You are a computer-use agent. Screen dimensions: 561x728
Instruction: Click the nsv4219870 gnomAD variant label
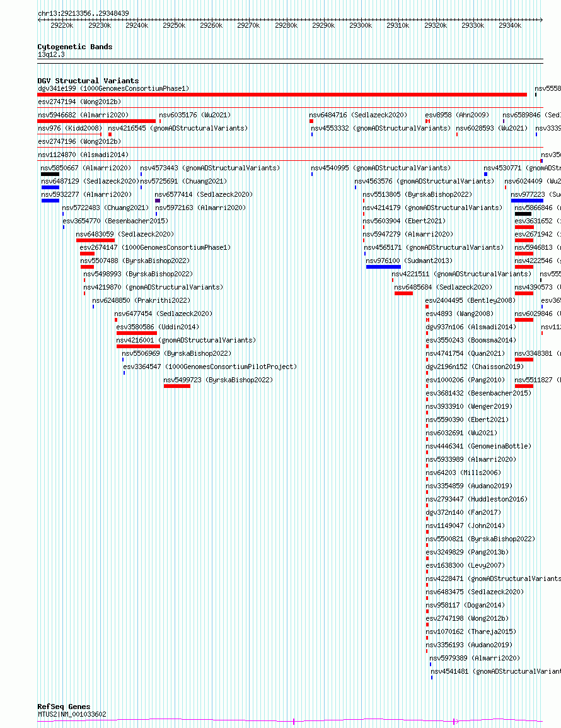153,288
